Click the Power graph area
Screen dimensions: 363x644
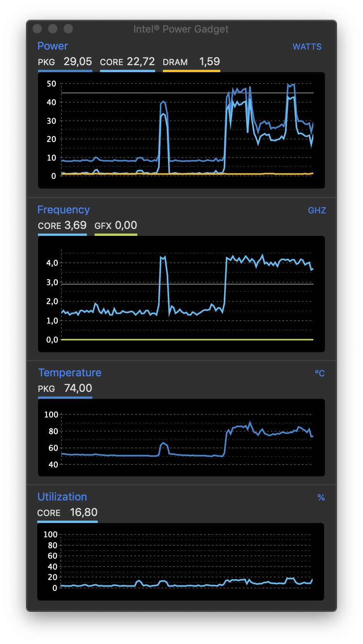tap(181, 130)
